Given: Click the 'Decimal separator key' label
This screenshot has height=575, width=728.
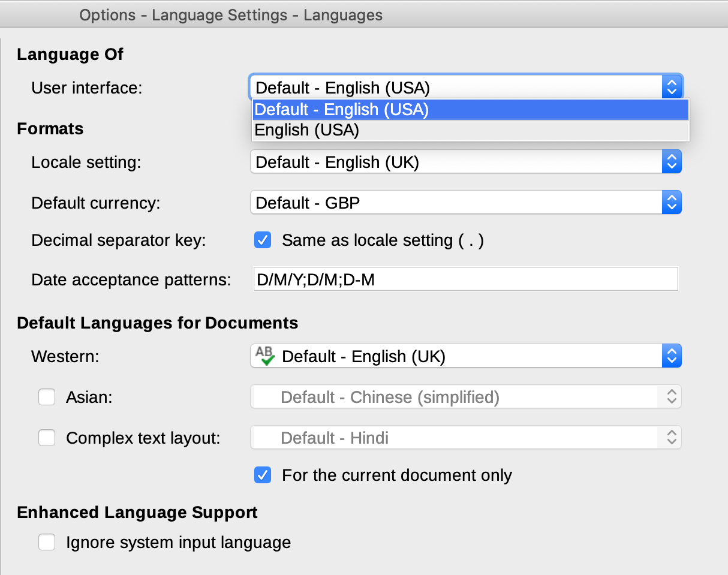Looking at the screenshot, I should pyautogui.click(x=118, y=240).
